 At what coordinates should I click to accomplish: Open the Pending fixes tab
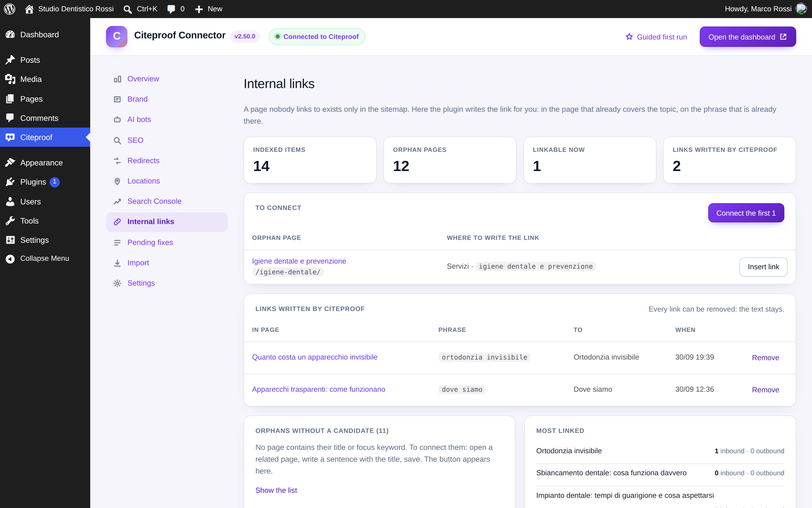(167, 242)
